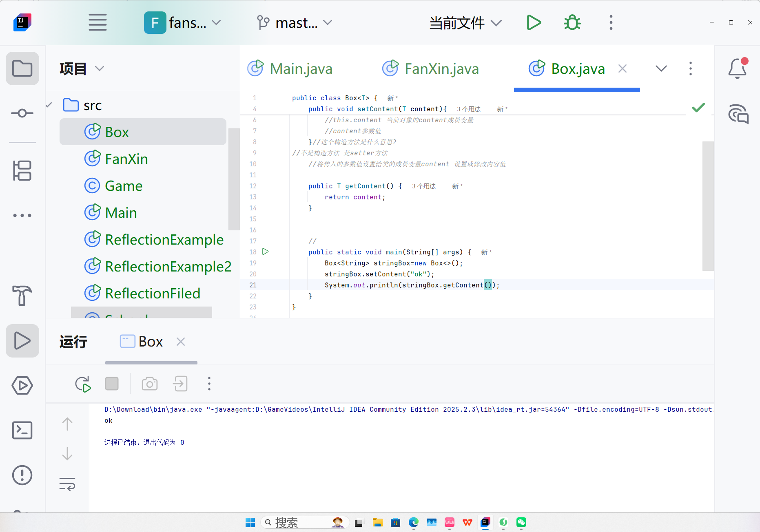
Task: Select Box class in project tree
Action: coord(143,132)
